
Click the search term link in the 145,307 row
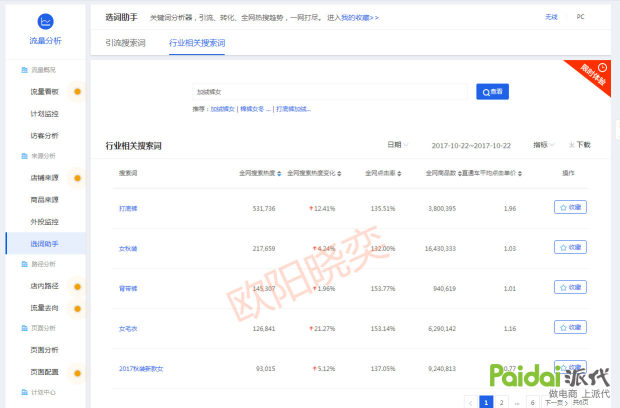click(x=128, y=289)
